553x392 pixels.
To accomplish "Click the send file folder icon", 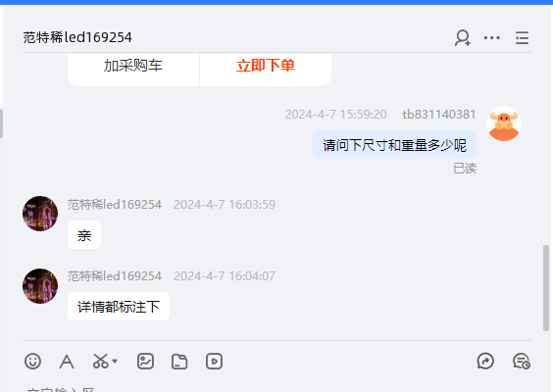I will pos(179,362).
